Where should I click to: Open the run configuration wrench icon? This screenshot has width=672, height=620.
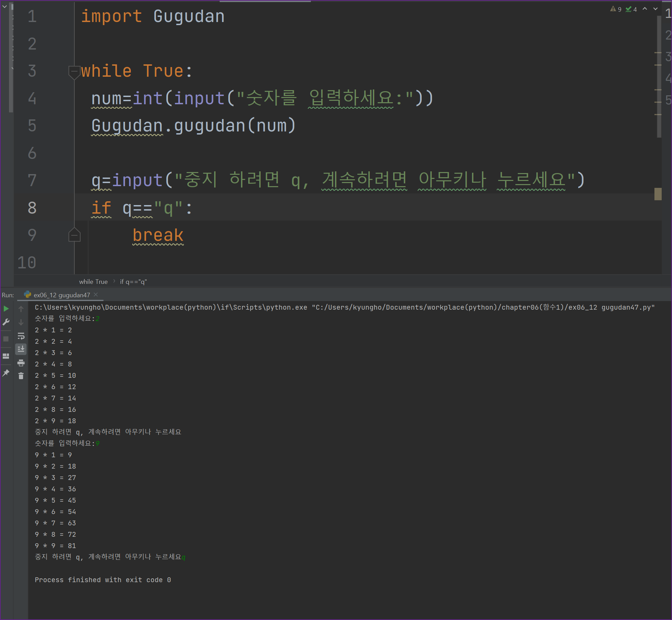coord(6,322)
